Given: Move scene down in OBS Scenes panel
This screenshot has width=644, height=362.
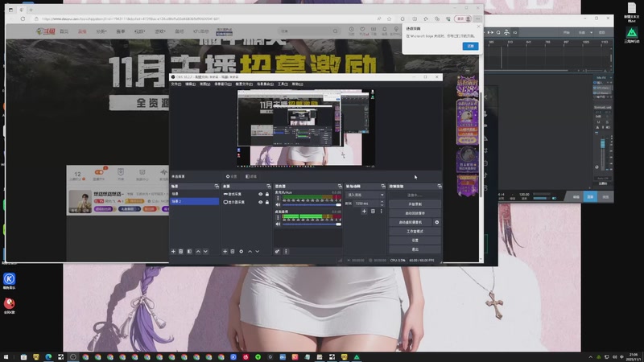Looking at the screenshot, I should point(205,252).
